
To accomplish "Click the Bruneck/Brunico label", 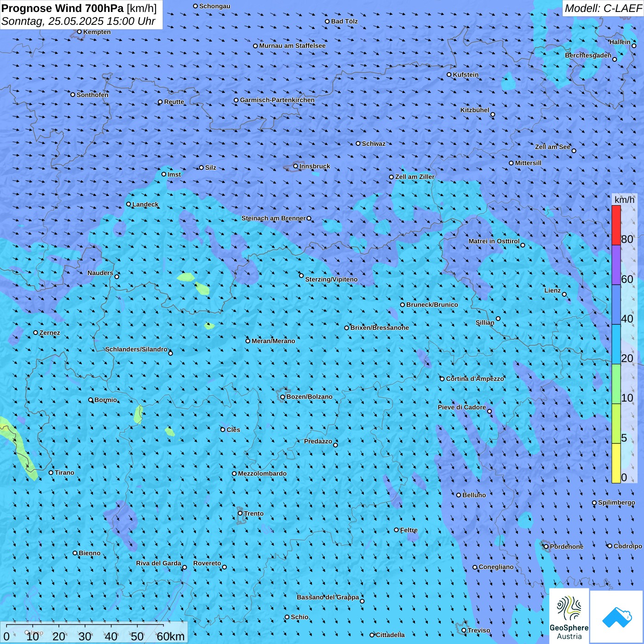I will 432,305.
